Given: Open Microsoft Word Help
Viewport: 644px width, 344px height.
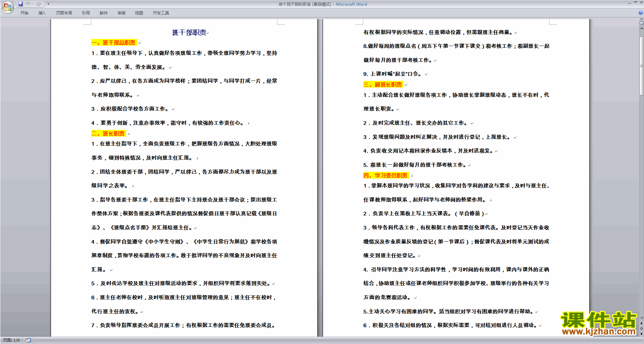Looking at the screenshot, I should (641, 13).
